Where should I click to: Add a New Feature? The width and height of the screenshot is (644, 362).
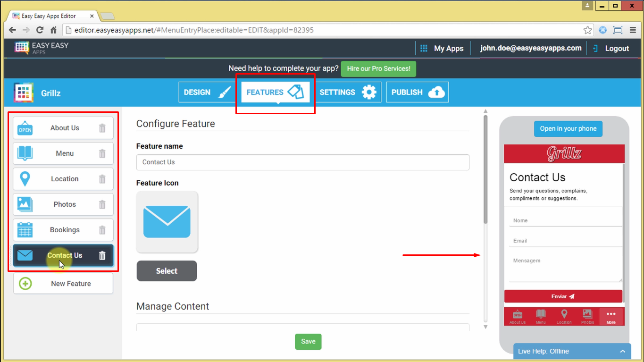(63, 284)
